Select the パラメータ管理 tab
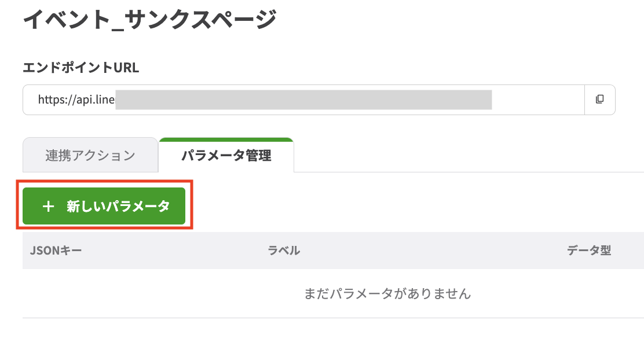 click(x=226, y=154)
